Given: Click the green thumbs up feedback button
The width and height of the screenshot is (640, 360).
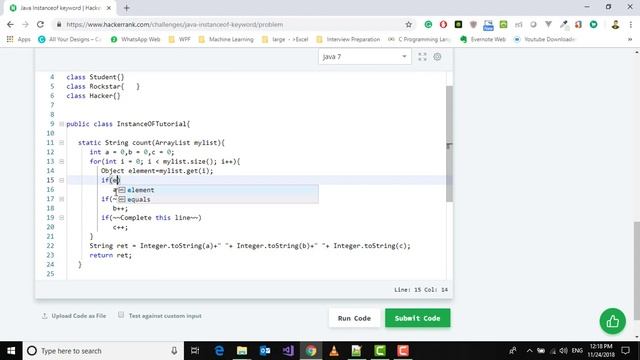Looking at the screenshot, I should click(x=612, y=321).
